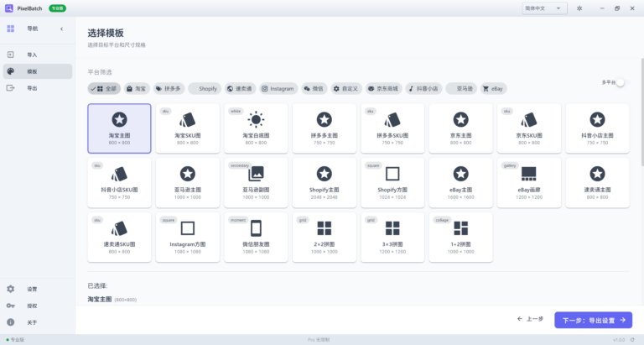Select the 速卖通主图 template
This screenshot has width=644, height=345.
pyautogui.click(x=597, y=183)
